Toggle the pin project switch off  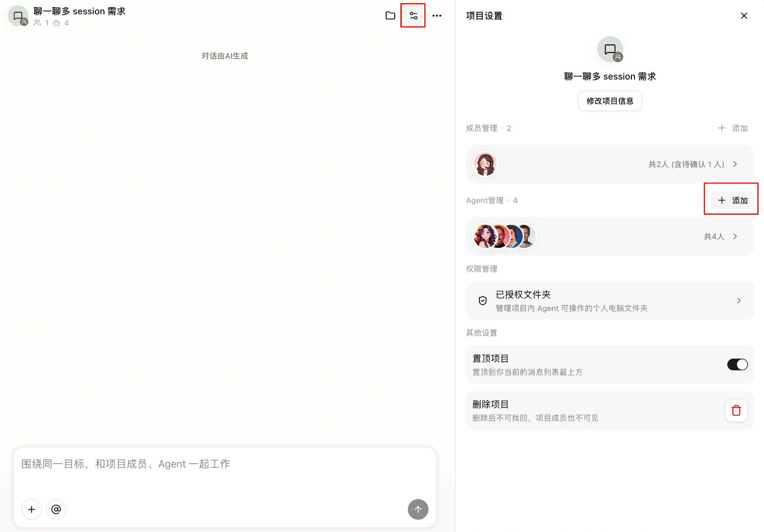[x=737, y=364]
